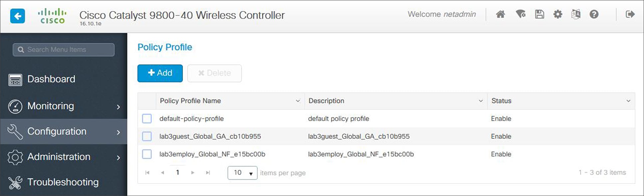Go to first page of results

pyautogui.click(x=147, y=172)
